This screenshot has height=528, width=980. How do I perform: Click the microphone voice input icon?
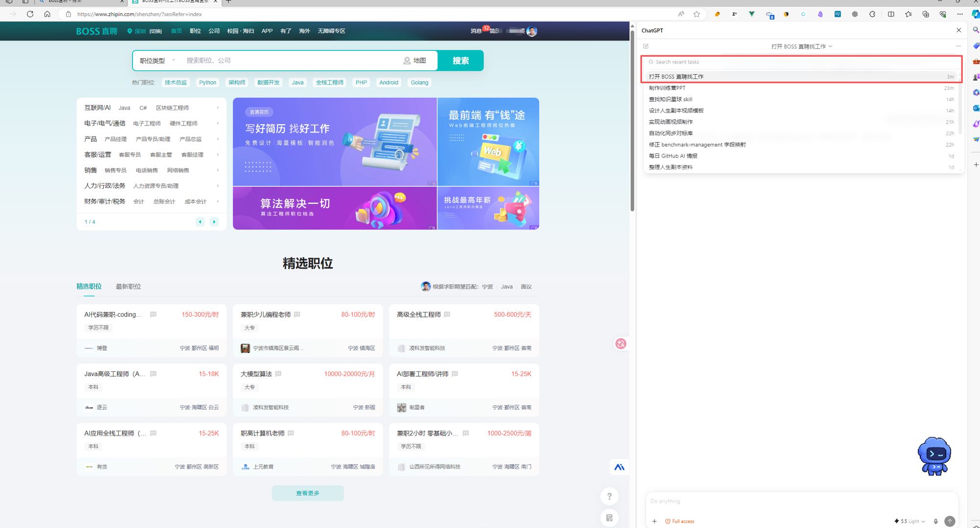point(935,521)
